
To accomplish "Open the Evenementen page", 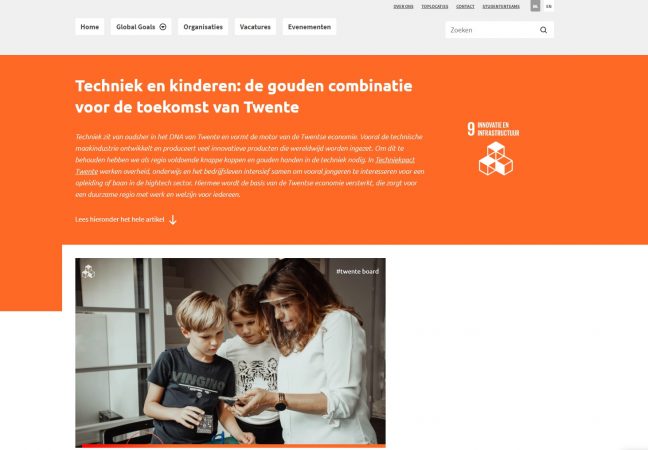I will click(309, 27).
